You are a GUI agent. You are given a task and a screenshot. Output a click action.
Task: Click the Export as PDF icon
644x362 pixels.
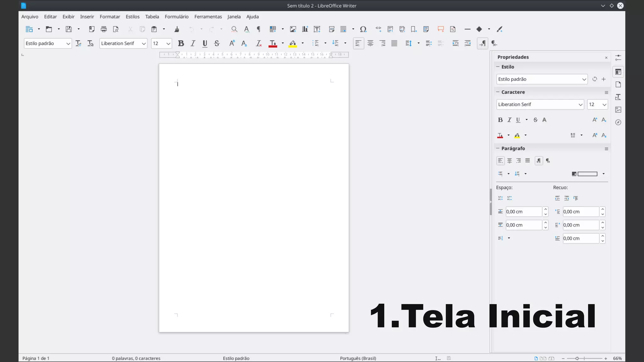(92, 29)
